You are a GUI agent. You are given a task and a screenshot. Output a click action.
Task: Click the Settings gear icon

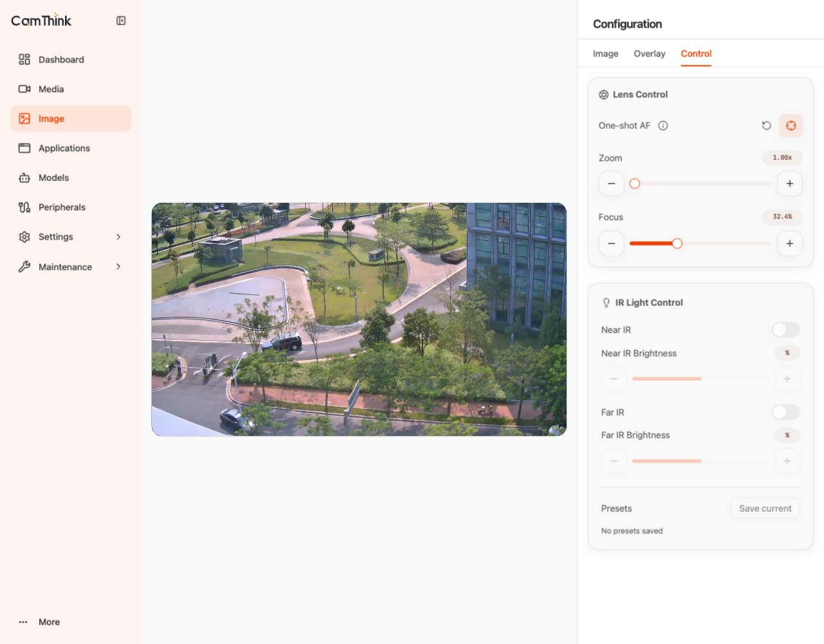[24, 237]
